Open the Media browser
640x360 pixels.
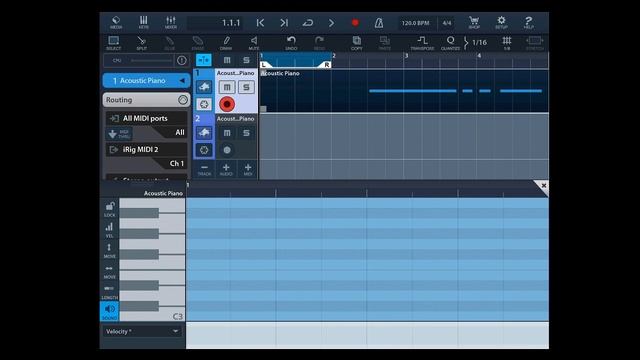[116, 22]
